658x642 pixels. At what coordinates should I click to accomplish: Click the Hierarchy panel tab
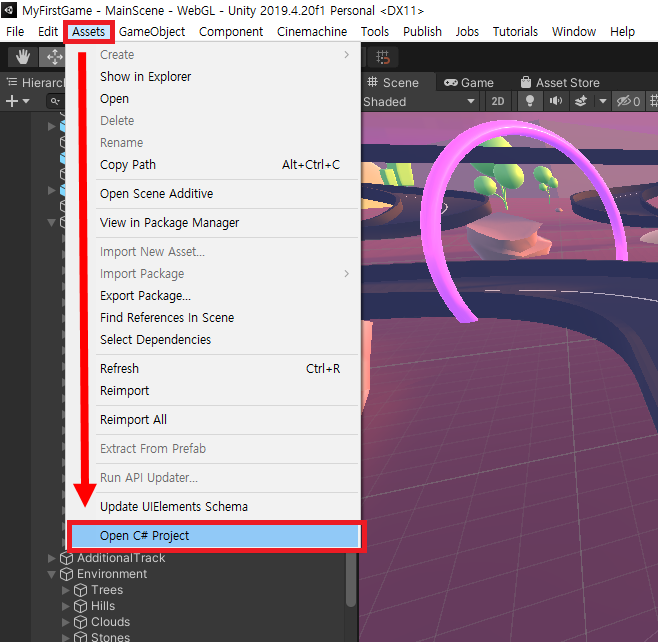(x=35, y=83)
